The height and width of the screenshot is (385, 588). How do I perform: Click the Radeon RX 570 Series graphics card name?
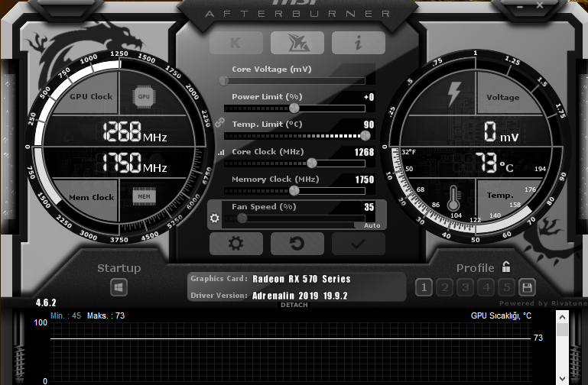point(301,279)
